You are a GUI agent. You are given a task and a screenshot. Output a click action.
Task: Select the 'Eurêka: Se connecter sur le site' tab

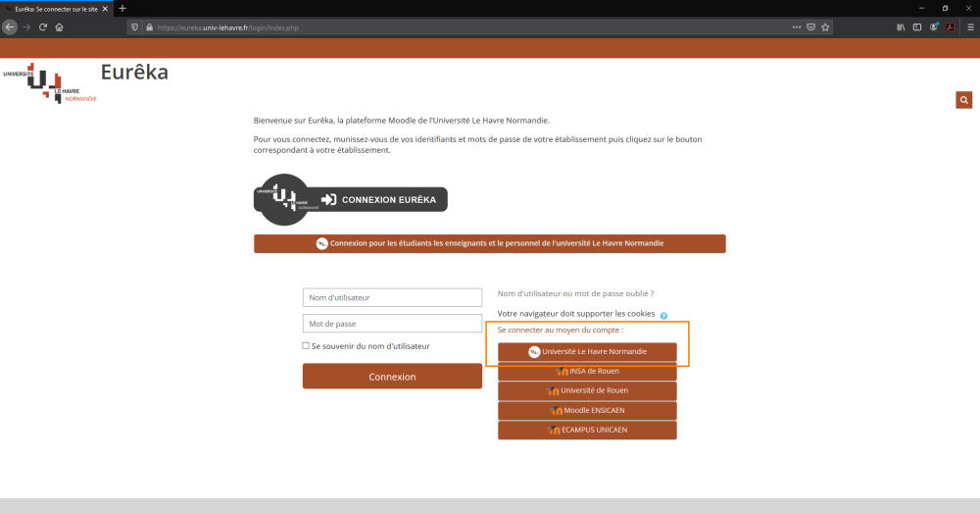click(54, 8)
